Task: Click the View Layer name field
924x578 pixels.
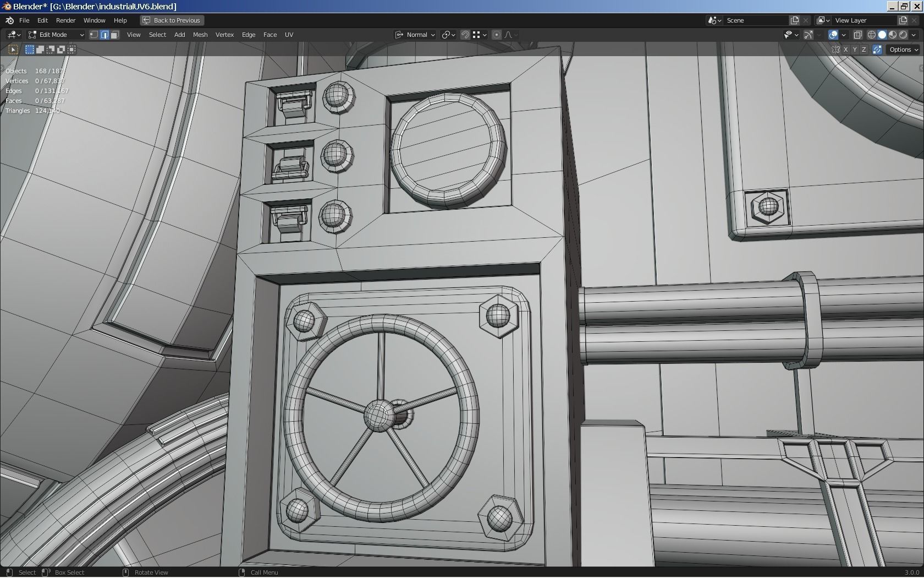Action: tap(865, 20)
